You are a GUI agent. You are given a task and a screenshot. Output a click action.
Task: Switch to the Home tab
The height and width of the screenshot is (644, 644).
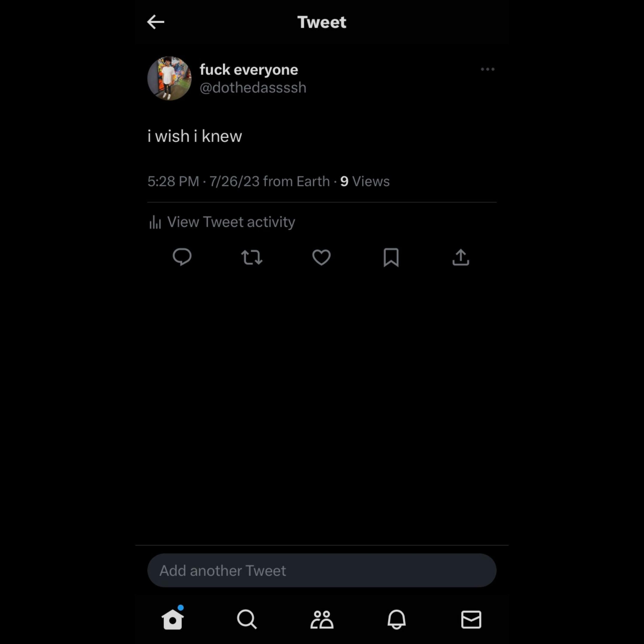click(x=173, y=619)
